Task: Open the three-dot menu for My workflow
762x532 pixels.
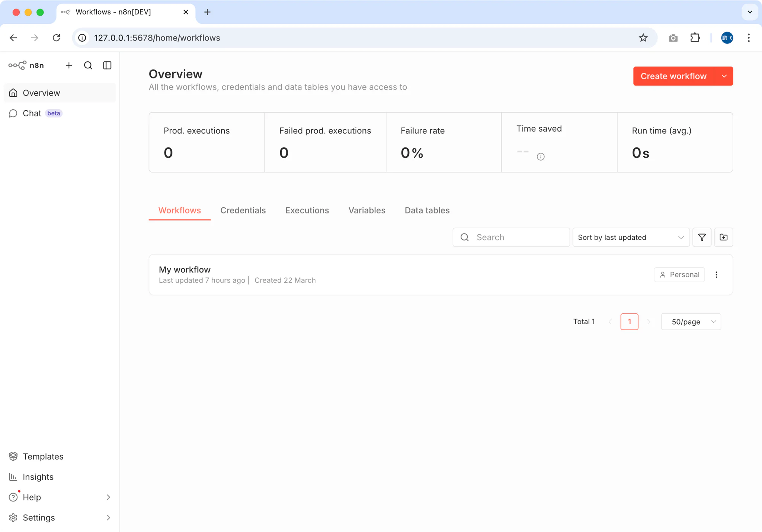Action: click(716, 274)
